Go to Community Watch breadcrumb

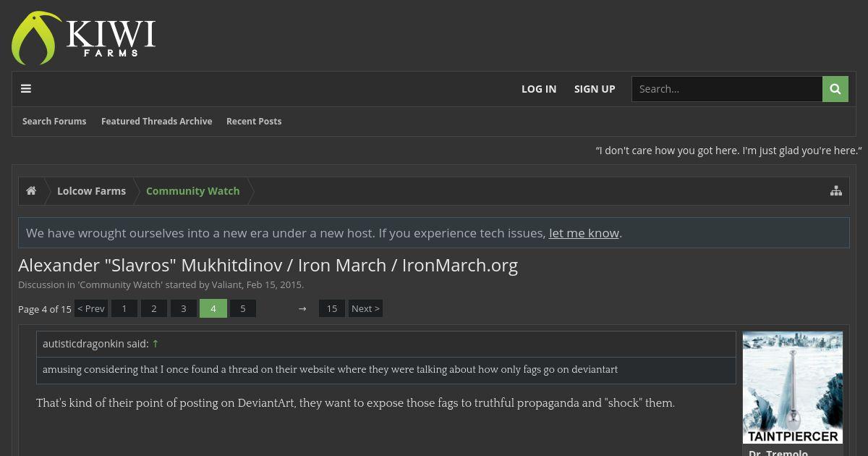[192, 191]
